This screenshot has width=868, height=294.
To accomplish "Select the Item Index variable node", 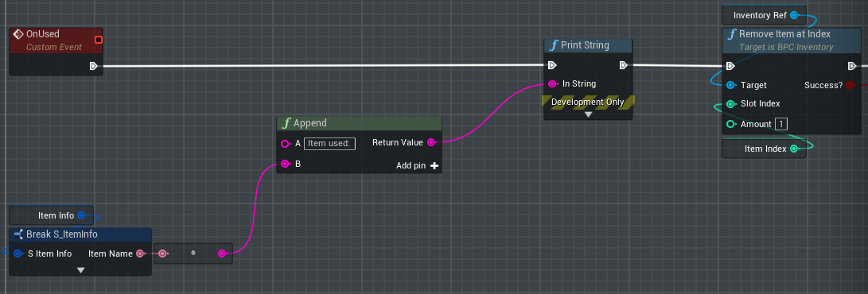I will [764, 149].
